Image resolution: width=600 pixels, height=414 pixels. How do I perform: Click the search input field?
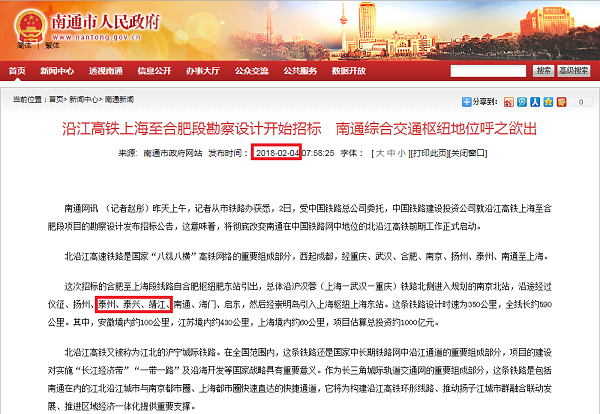click(x=488, y=71)
